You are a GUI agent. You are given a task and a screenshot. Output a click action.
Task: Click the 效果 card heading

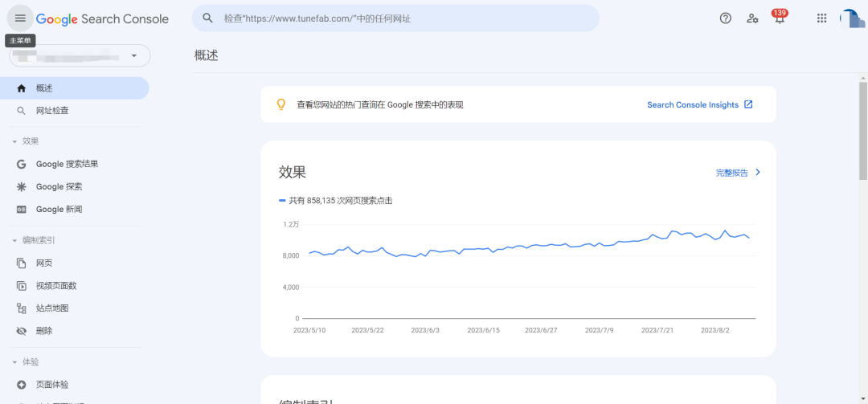click(x=293, y=172)
